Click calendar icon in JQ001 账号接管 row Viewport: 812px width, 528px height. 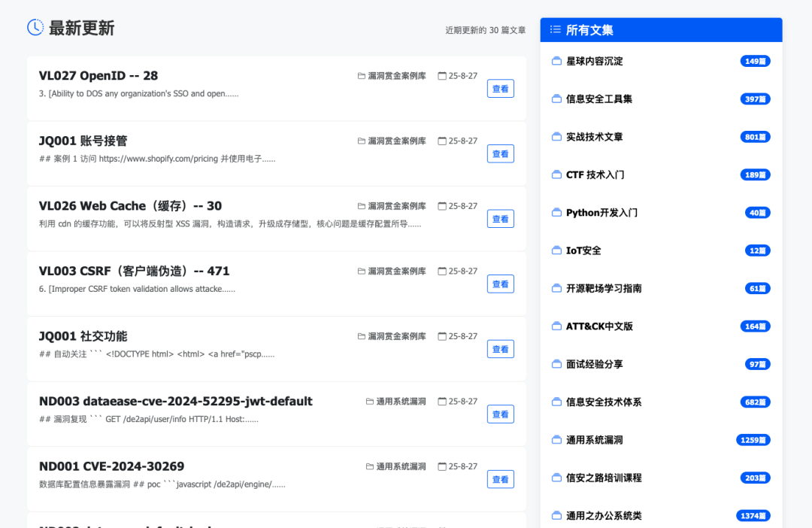coord(442,141)
